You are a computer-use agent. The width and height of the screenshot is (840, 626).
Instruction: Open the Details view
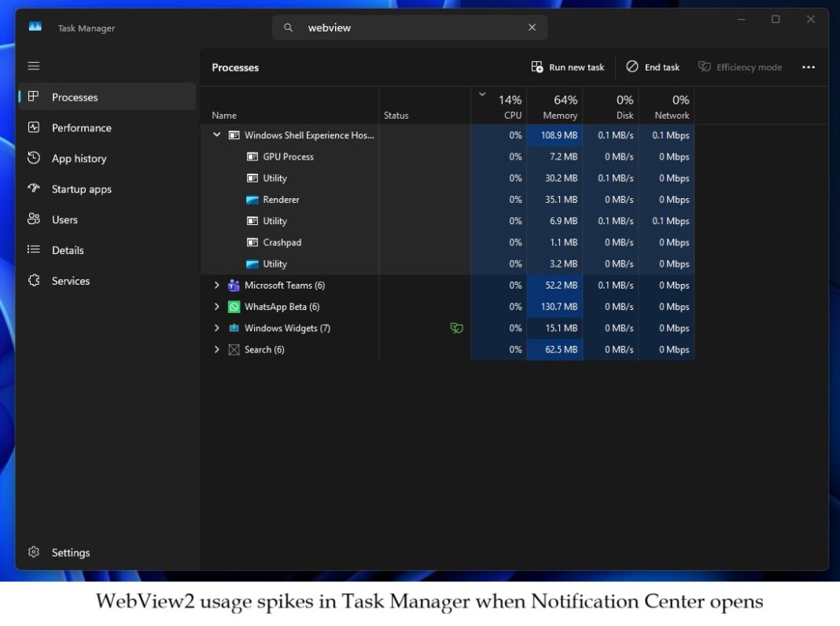pyautogui.click(x=68, y=250)
